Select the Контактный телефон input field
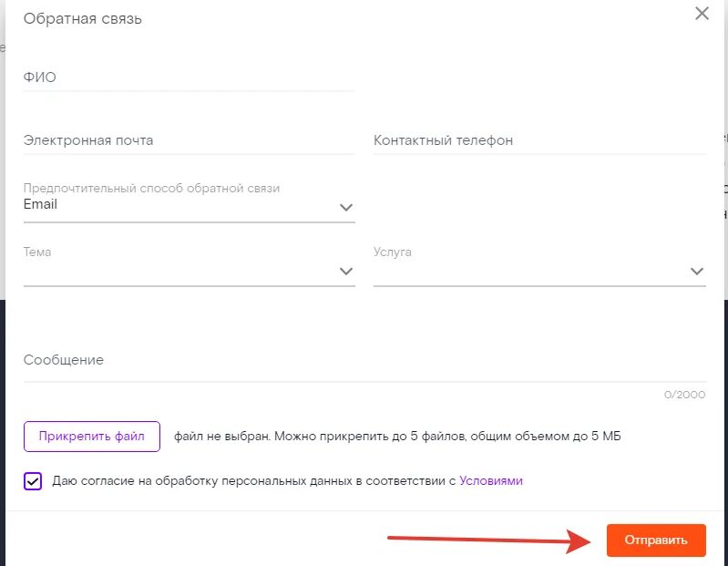Screen dimensions: 728x566 coord(538,140)
